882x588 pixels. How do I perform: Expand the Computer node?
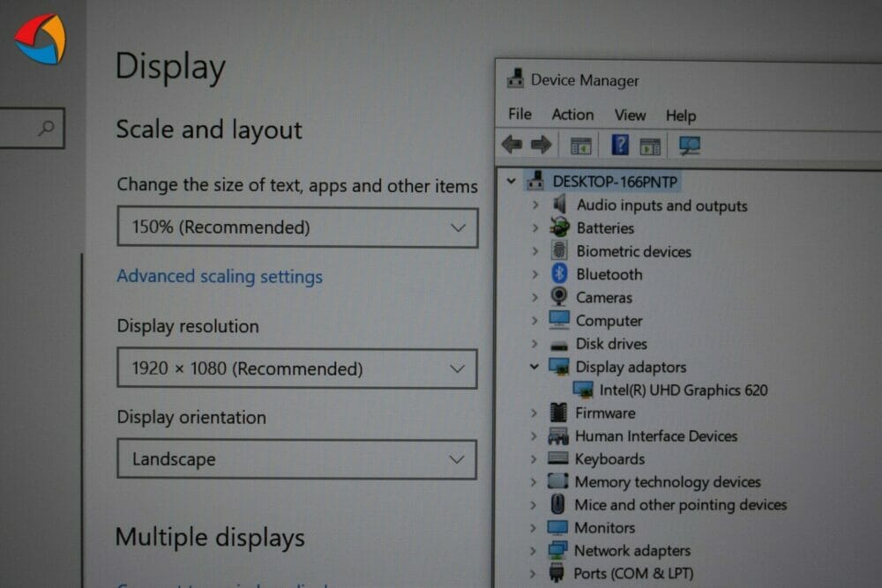(535, 320)
